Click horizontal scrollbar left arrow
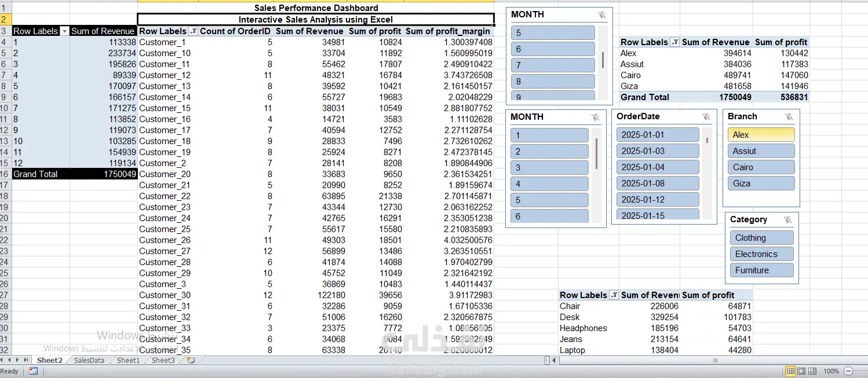The width and height of the screenshot is (868, 378). [x=555, y=360]
